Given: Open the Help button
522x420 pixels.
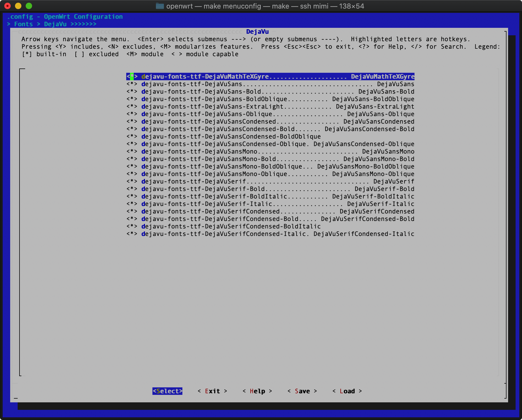Looking at the screenshot, I should pyautogui.click(x=257, y=391).
